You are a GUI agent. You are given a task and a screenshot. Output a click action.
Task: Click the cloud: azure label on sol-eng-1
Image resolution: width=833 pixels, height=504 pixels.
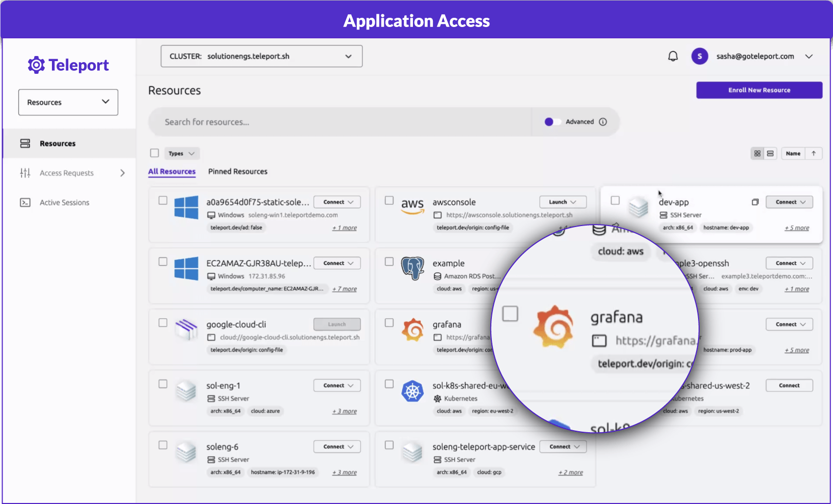265,411
